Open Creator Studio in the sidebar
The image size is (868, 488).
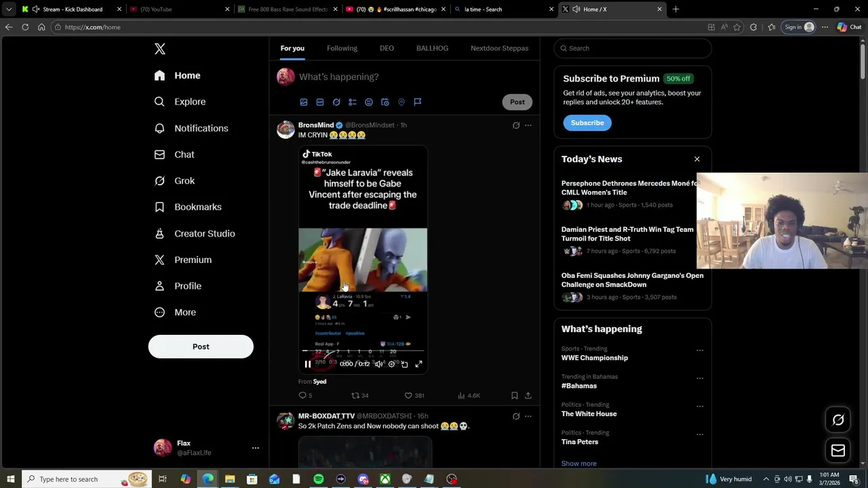click(x=195, y=233)
